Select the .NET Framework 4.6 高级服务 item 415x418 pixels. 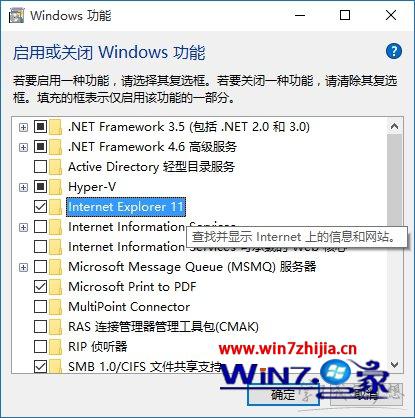(x=152, y=147)
